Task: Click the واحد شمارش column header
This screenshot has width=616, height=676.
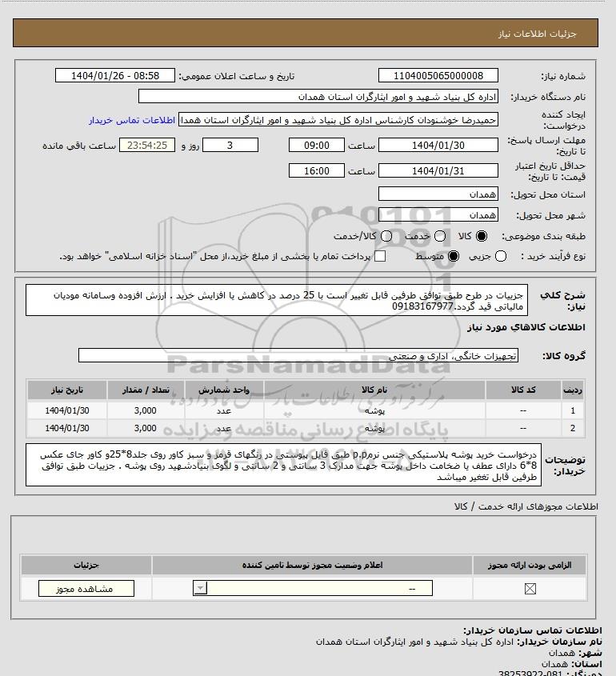Action: pos(224,390)
